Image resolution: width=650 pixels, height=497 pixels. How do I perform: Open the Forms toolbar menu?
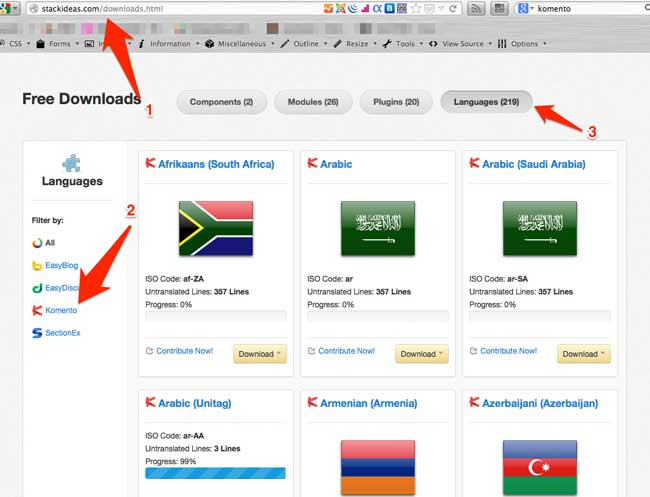pyautogui.click(x=58, y=44)
